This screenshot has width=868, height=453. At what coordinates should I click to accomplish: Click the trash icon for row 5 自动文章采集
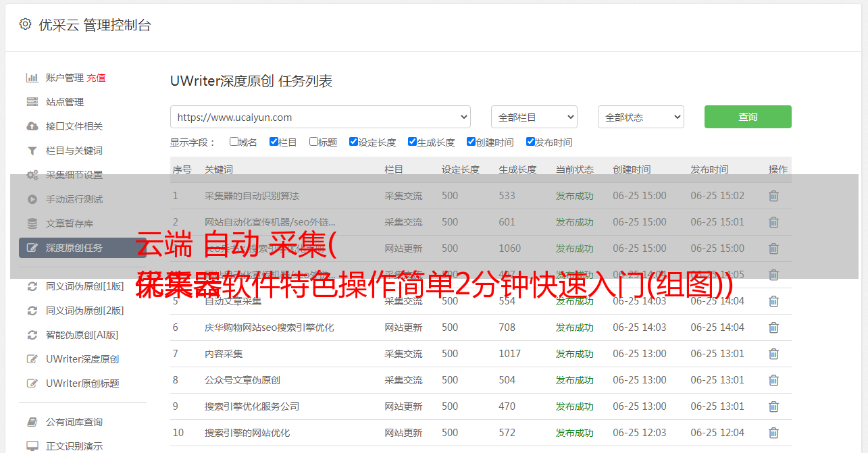click(x=773, y=301)
